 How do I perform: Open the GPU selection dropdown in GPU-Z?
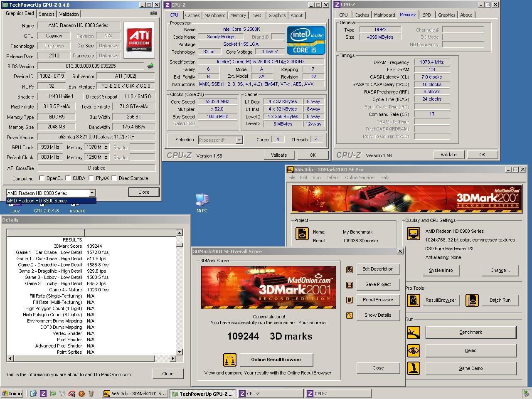coord(92,193)
